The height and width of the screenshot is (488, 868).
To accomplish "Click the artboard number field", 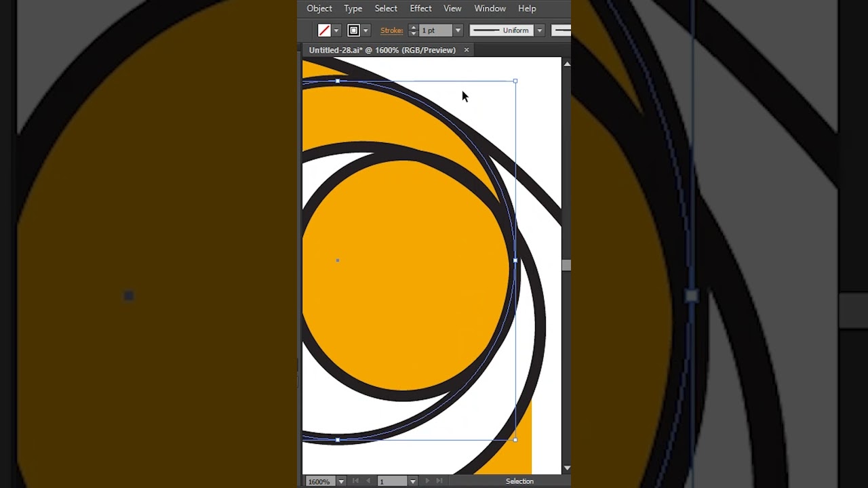I will pyautogui.click(x=392, y=481).
